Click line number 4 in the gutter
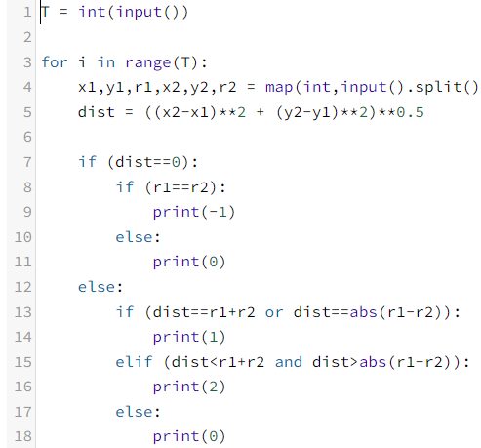Screen dimensions: 481x448 [x=27, y=87]
